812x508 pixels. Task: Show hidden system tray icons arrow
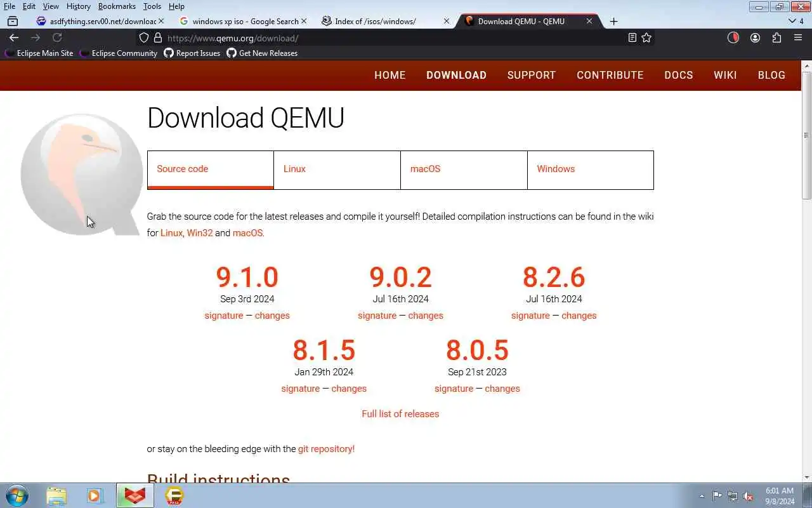[x=702, y=496]
